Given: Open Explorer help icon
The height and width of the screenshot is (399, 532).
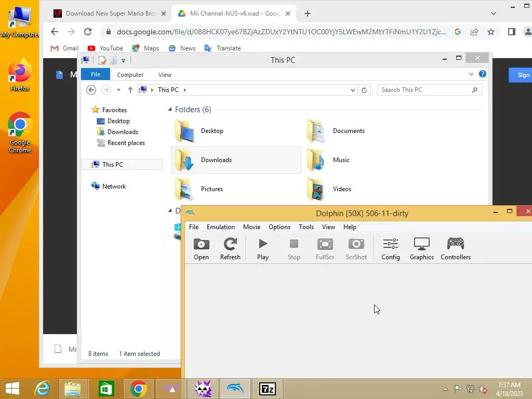Looking at the screenshot, I should (x=483, y=74).
